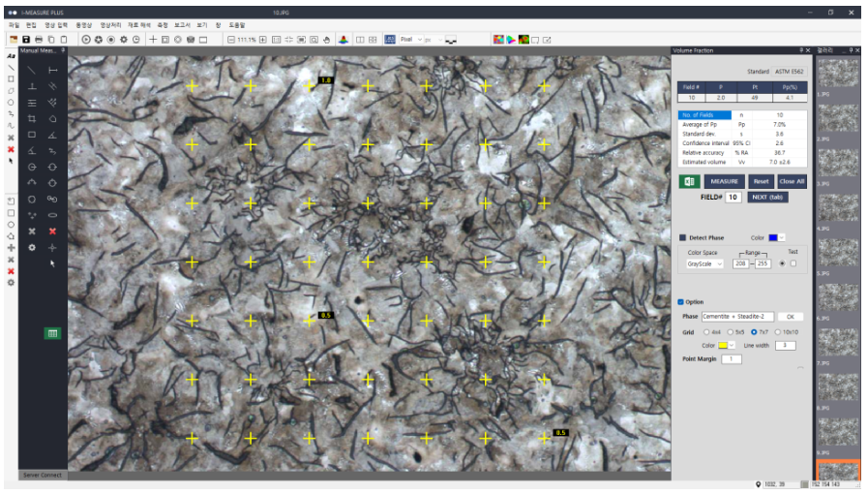Select the horizontal distance tool in Manual Meas panel
Screen dimensions: 868x494
click(x=52, y=71)
